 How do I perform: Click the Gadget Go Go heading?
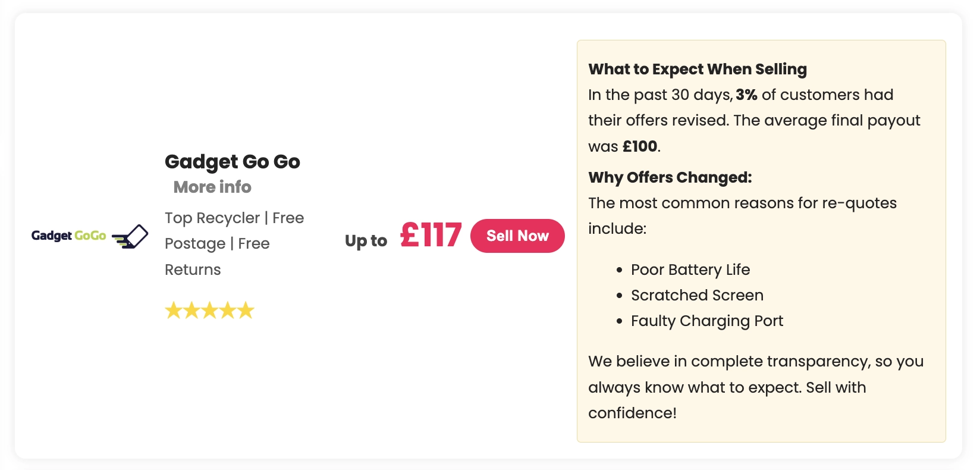point(233,162)
